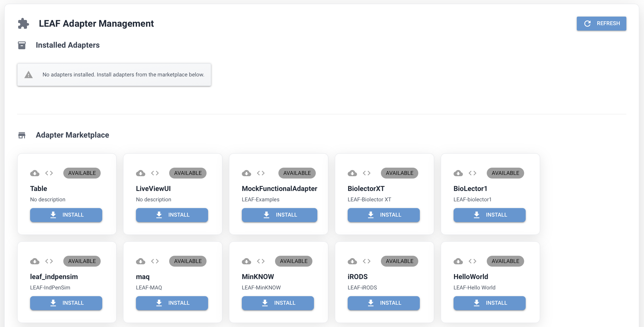The width and height of the screenshot is (644, 327).
Task: Click the Refresh button
Action: [601, 24]
